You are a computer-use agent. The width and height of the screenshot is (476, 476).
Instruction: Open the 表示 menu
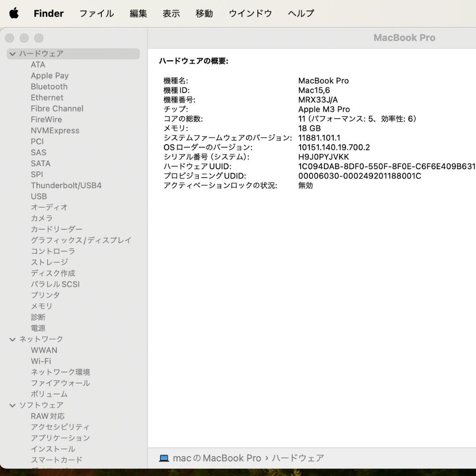click(x=171, y=13)
